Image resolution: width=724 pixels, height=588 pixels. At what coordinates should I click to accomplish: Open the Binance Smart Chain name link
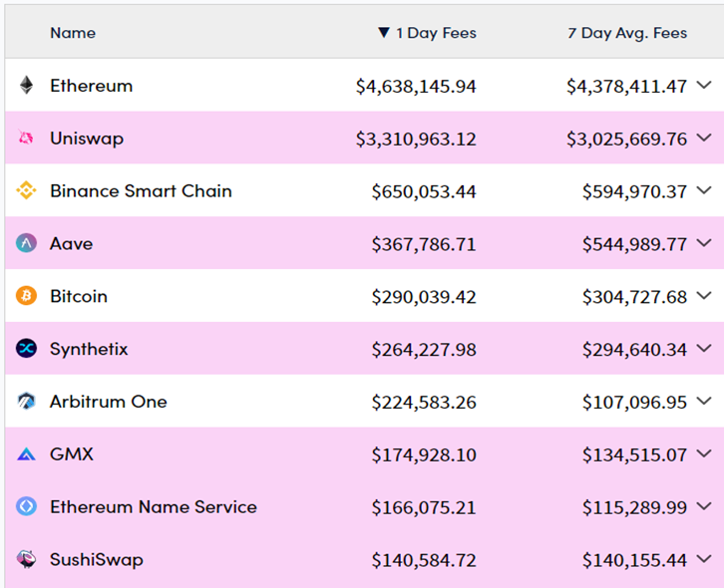click(141, 191)
